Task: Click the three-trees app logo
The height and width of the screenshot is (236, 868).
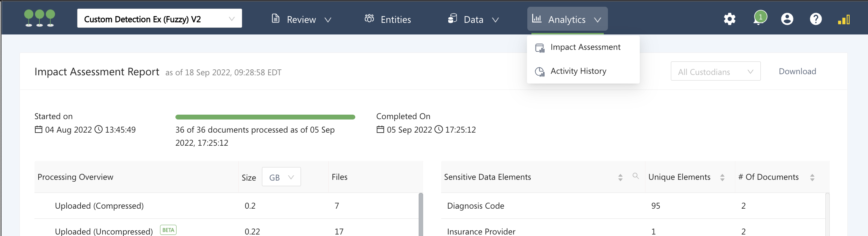Action: click(x=40, y=18)
